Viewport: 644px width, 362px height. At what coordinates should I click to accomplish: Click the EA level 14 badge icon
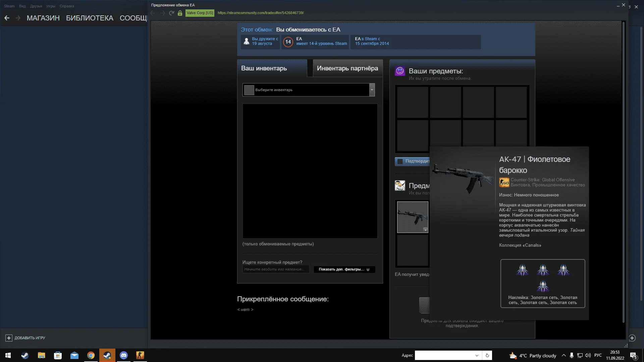[x=288, y=42]
